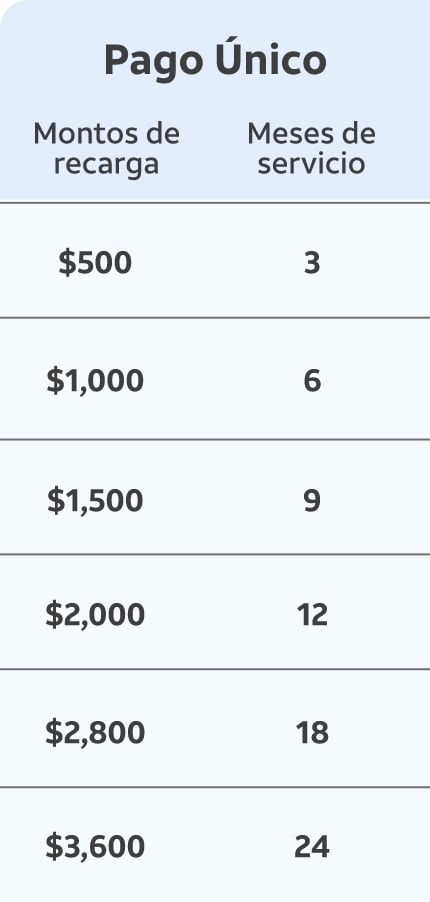The height and width of the screenshot is (902, 430).
Task: Choose the $3,600 recharge amount
Action: [x=95, y=847]
